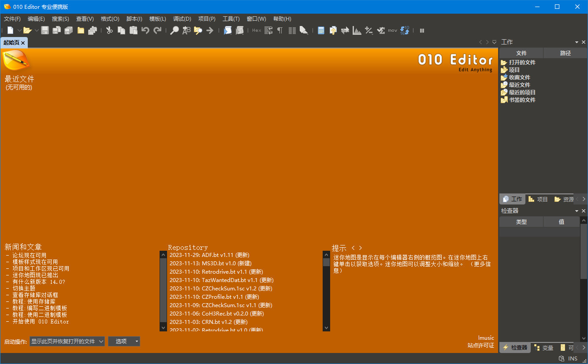Viewport: 588px width, 364px height.
Task: Click the endian byte-swap icon
Action: 345,30
